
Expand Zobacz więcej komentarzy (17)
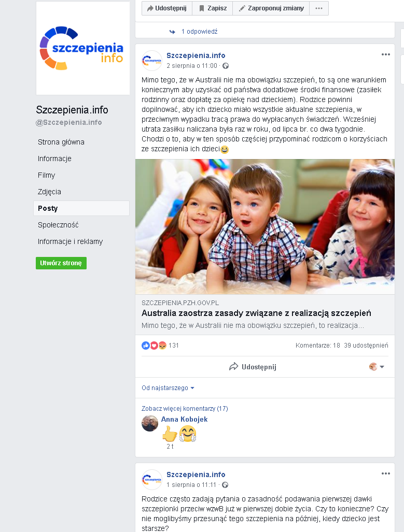pyautogui.click(x=185, y=409)
